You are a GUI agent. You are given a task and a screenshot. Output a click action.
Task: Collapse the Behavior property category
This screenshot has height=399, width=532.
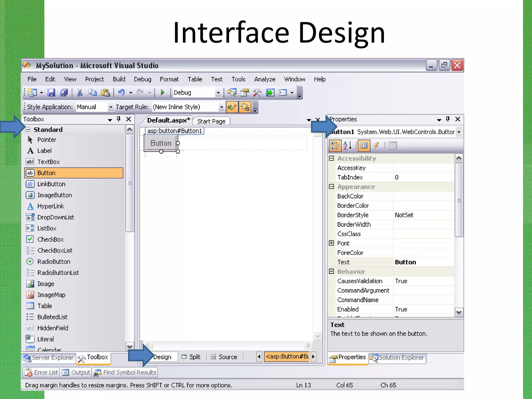pyautogui.click(x=331, y=271)
